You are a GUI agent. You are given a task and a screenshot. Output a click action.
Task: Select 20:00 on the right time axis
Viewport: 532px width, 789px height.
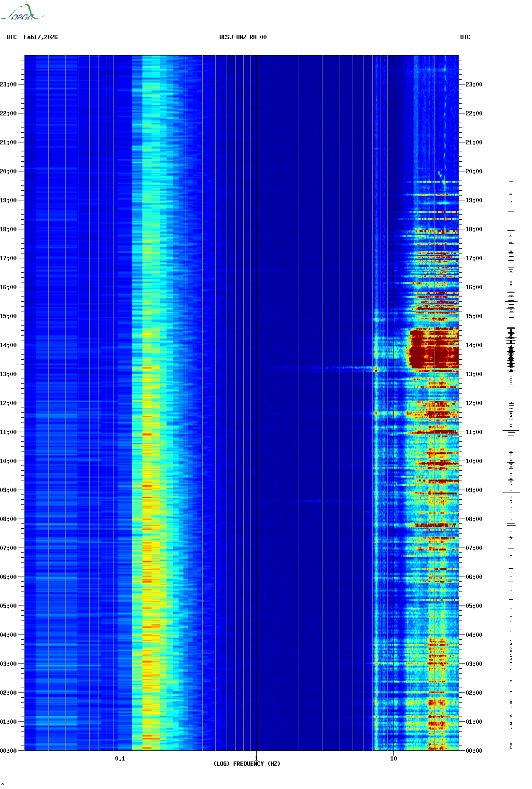pyautogui.click(x=474, y=171)
